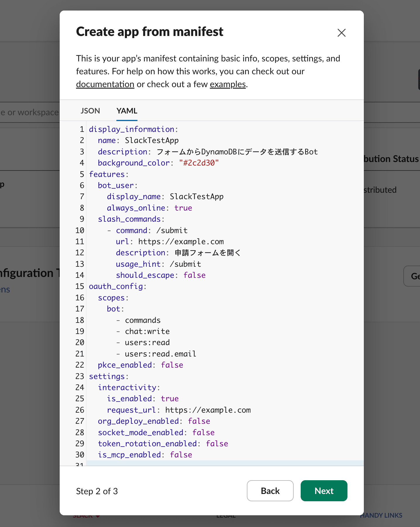Image resolution: width=420 pixels, height=527 pixels.
Task: Close the Create app from manifest dialog
Action: pos(341,33)
